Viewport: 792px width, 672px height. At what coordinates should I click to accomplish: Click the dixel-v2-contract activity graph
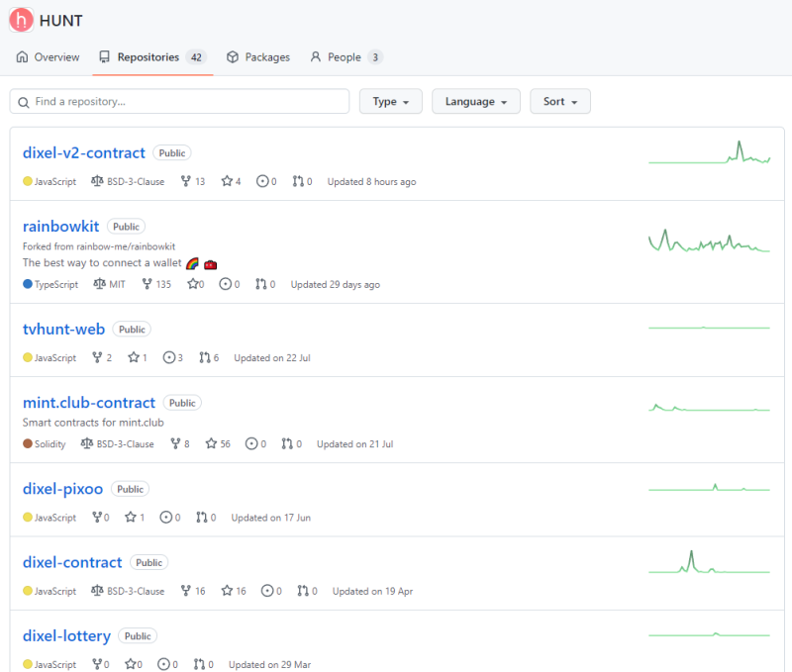709,152
